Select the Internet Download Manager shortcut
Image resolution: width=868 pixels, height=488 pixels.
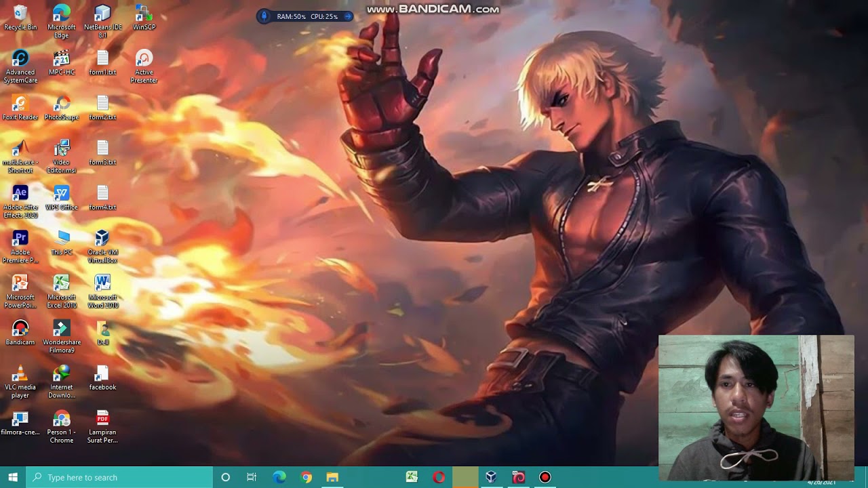[x=62, y=382]
